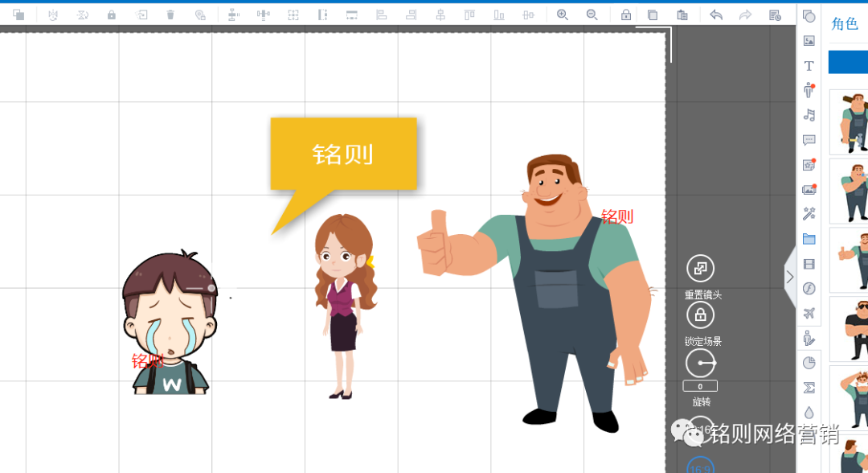Image resolution: width=868 pixels, height=473 pixels.
Task: Click the undo arrow in toolbar
Action: [x=716, y=14]
